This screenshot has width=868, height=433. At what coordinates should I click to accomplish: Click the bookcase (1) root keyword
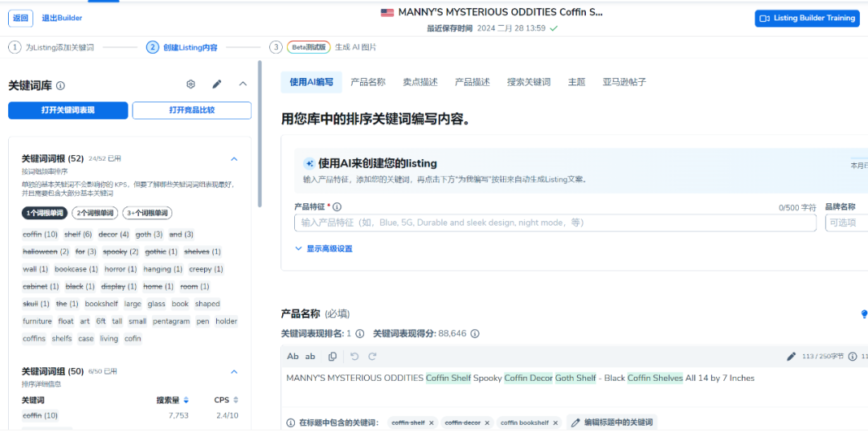[x=76, y=269]
